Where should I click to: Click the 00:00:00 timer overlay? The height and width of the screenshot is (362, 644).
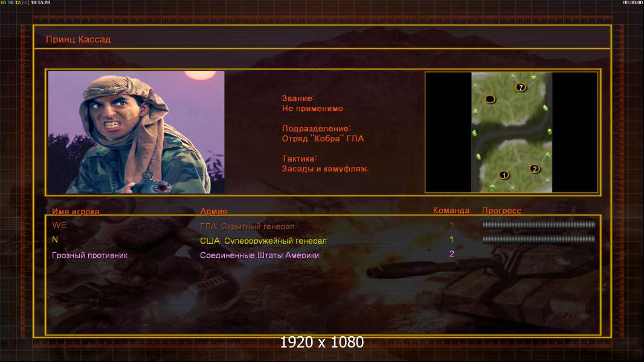click(x=633, y=2)
